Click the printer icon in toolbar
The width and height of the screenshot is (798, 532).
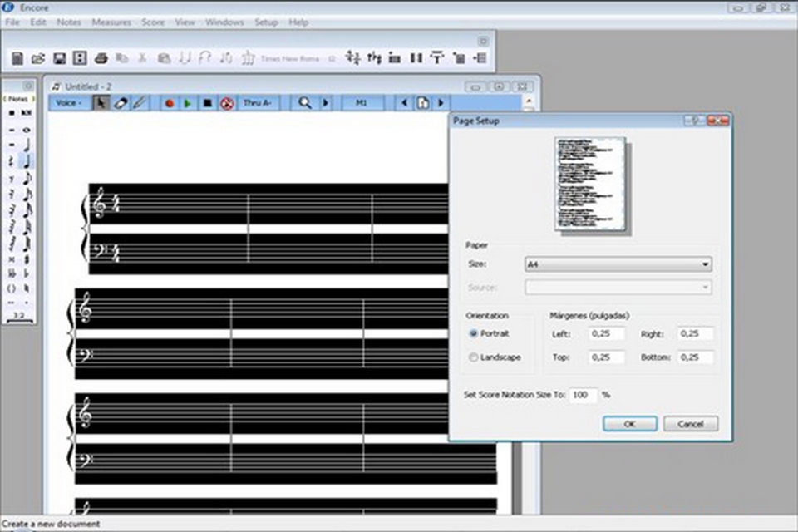[101, 58]
